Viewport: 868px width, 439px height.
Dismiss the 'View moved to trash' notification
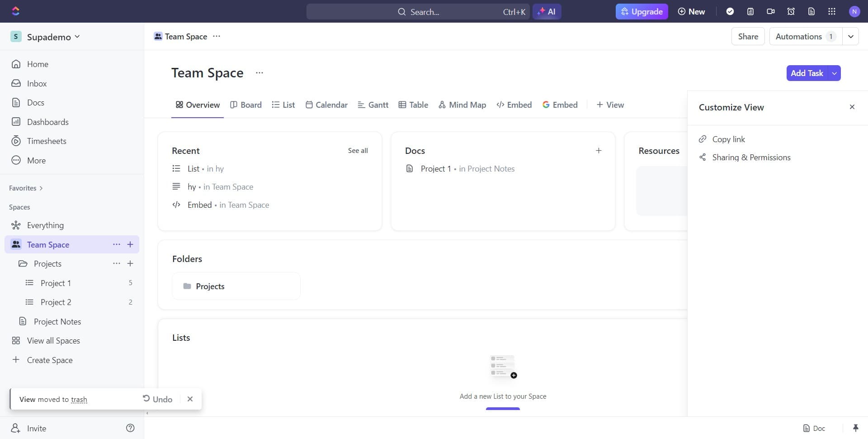coord(190,399)
